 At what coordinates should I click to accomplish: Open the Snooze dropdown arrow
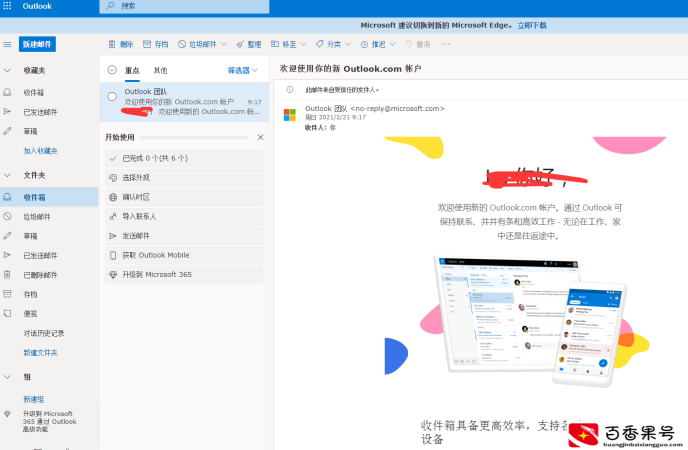(392, 44)
